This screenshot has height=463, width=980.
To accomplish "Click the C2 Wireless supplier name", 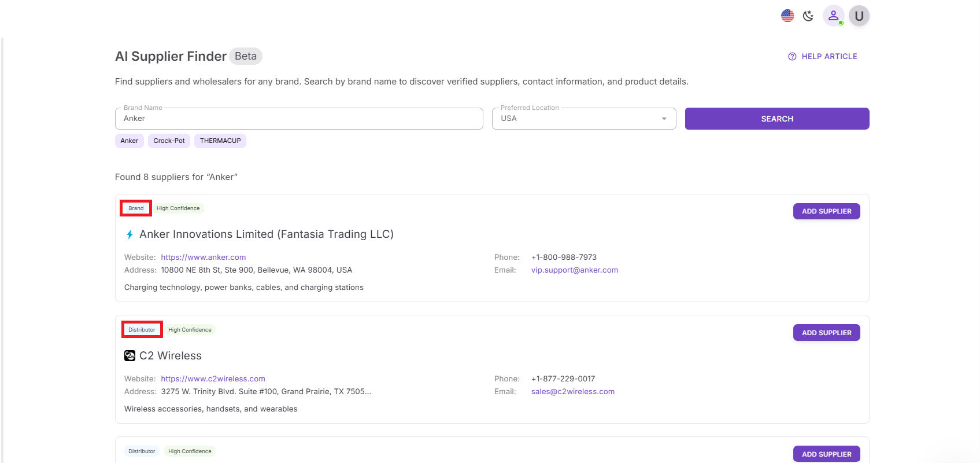I will coord(171,356).
